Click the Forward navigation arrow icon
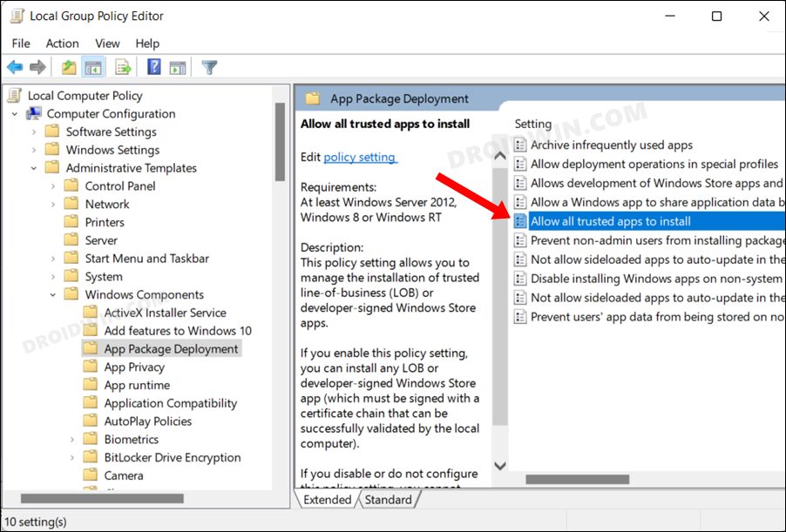This screenshot has height=532, width=786. (36, 67)
